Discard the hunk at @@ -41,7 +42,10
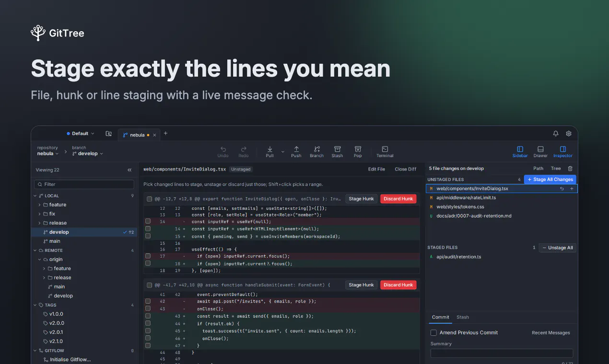 click(398, 285)
